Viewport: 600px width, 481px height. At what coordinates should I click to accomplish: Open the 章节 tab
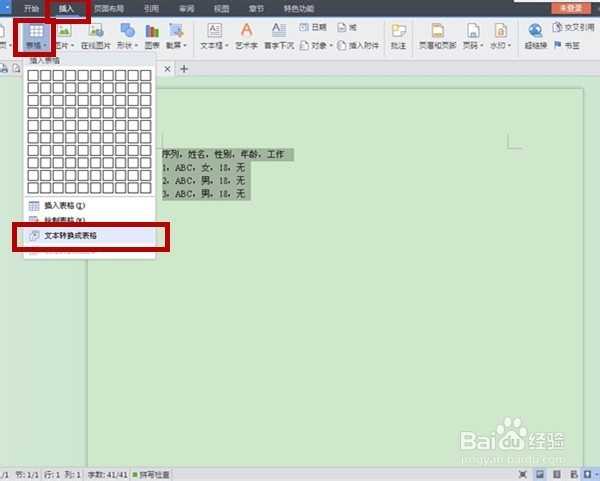click(256, 8)
